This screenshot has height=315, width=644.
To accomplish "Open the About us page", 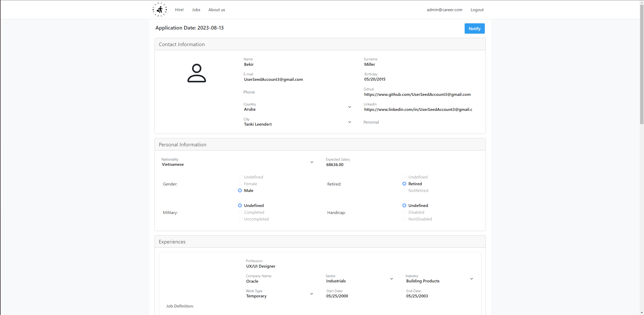I will pyautogui.click(x=217, y=10).
